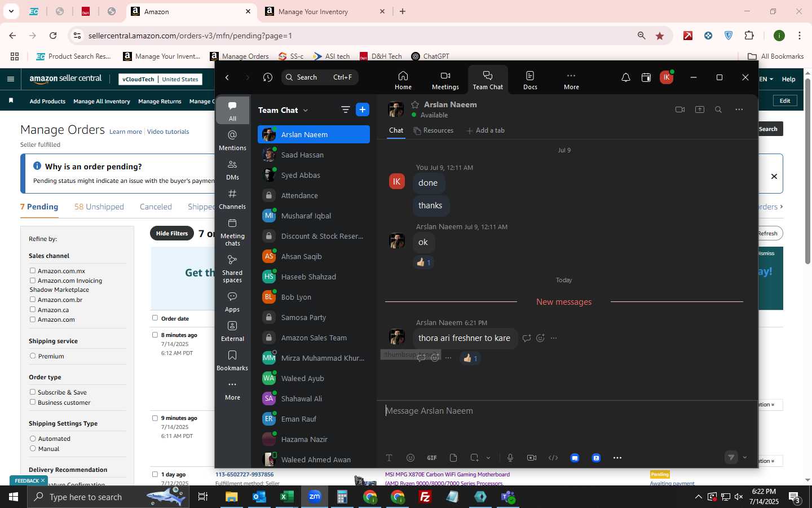Click Hide Filters button
812x508 pixels.
click(172, 233)
